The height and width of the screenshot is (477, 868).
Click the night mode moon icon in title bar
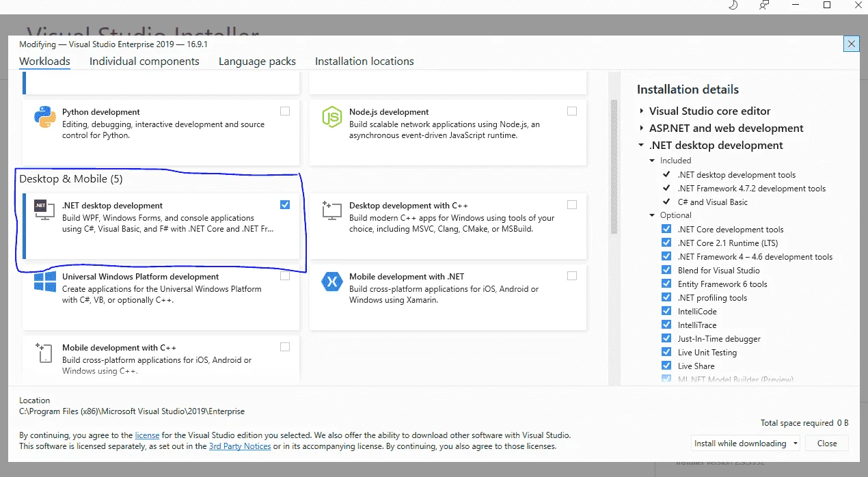click(x=734, y=5)
